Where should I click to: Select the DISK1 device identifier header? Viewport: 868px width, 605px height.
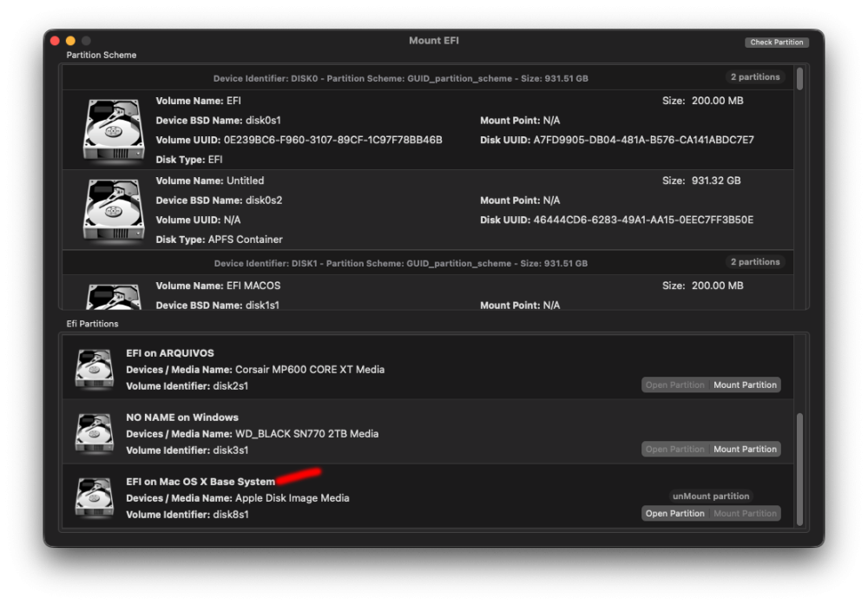click(401, 263)
